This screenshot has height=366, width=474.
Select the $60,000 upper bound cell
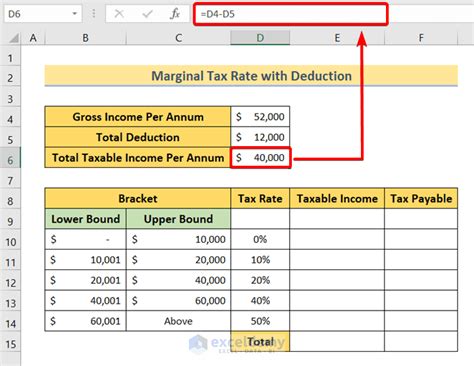[178, 301]
